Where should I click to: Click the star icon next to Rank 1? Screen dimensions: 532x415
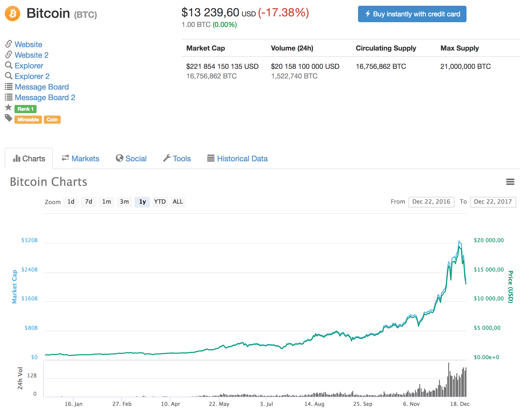8,107
